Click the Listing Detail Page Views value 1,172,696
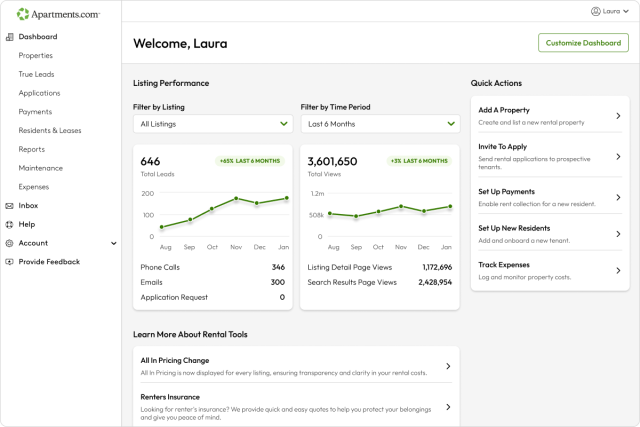 coord(437,267)
